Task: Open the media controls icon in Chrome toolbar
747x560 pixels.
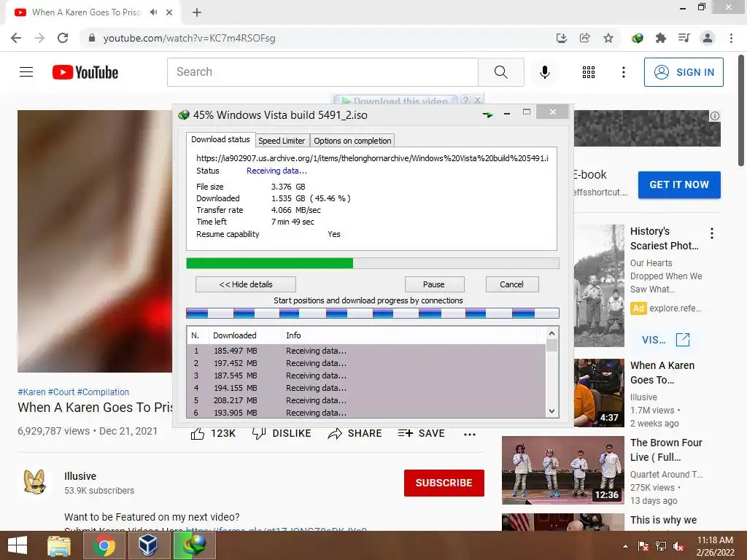Action: click(684, 38)
